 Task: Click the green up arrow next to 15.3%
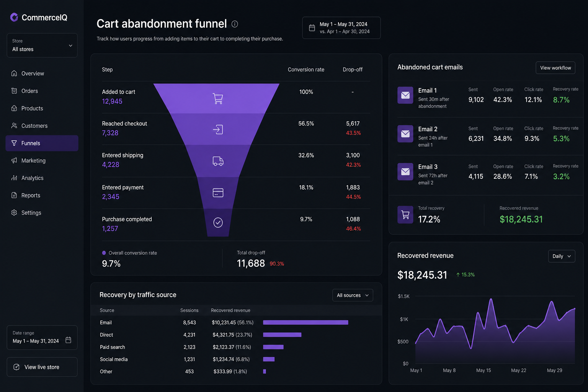(x=458, y=275)
